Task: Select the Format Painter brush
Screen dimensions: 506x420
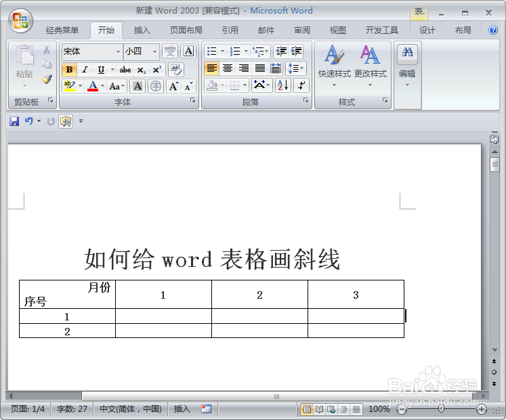Action: point(47,79)
